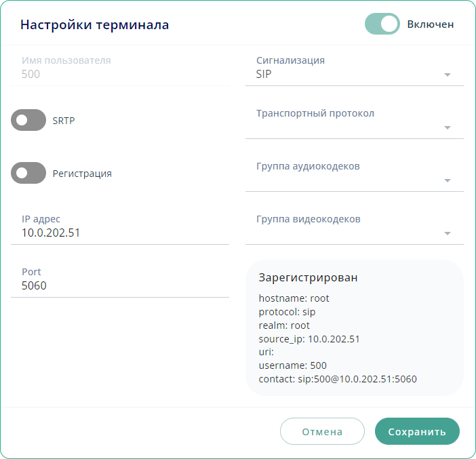Click into the IP адрес input field

(119, 233)
